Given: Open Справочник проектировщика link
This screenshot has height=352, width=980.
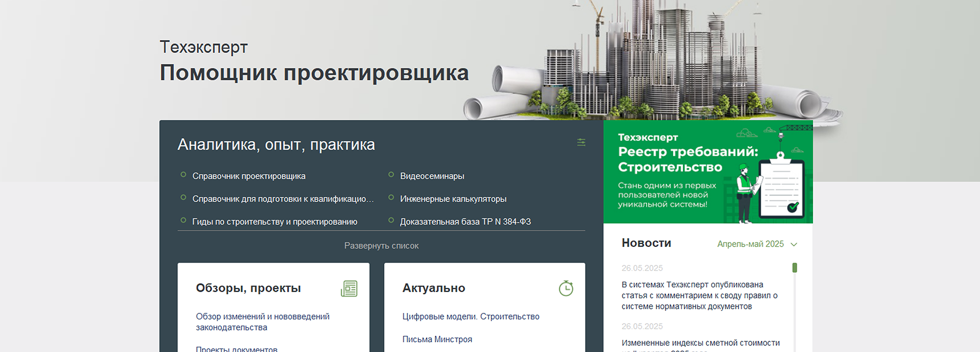Looking at the screenshot, I should (x=249, y=176).
